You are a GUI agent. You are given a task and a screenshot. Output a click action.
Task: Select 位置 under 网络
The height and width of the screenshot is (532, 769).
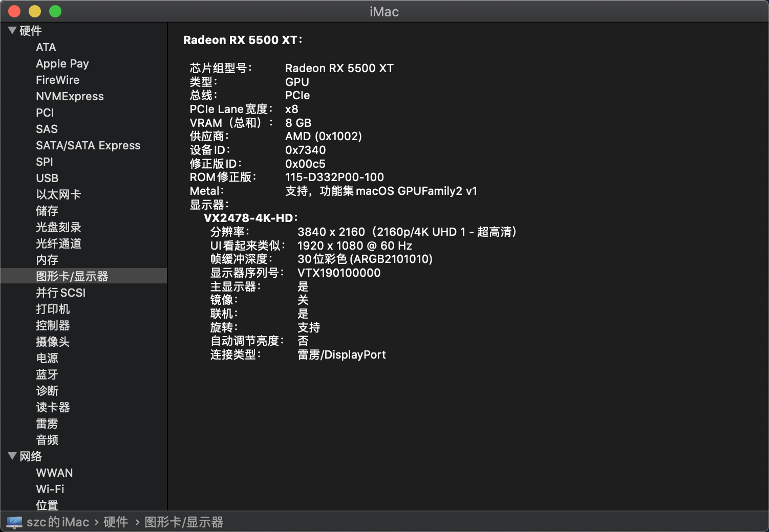click(x=47, y=505)
